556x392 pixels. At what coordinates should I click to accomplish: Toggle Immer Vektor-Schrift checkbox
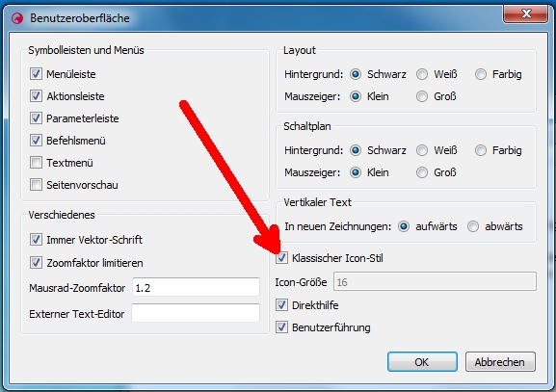click(x=36, y=240)
